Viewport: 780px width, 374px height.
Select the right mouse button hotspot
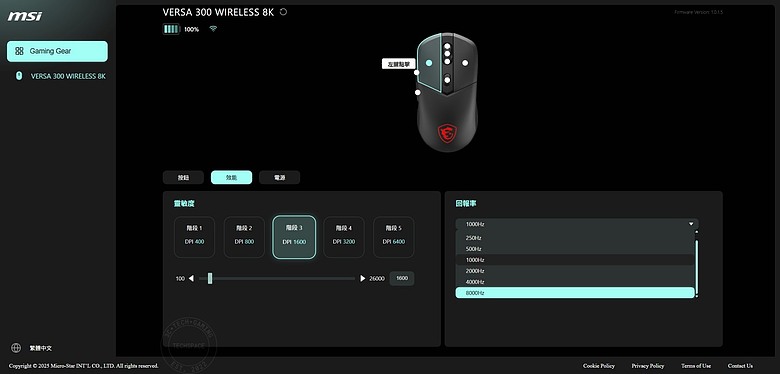[x=465, y=63]
